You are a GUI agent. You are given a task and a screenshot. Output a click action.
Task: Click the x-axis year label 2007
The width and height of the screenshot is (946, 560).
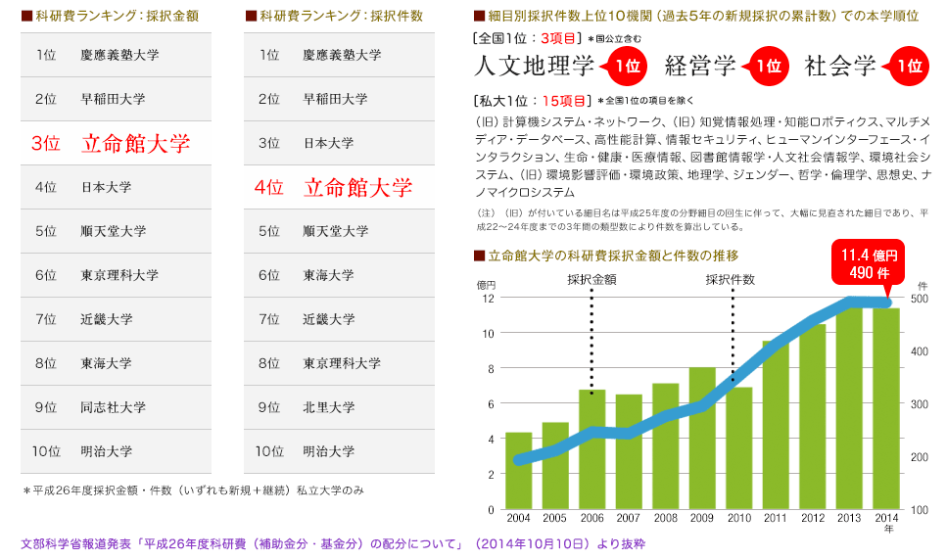[x=628, y=518]
